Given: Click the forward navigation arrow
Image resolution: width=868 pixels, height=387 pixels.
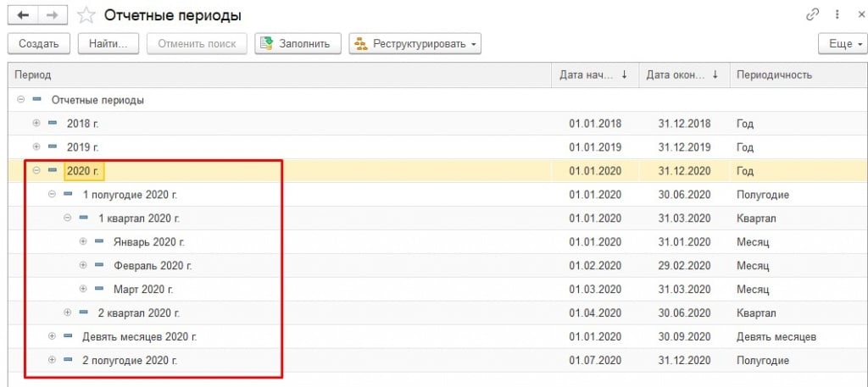Looking at the screenshot, I should [52, 15].
